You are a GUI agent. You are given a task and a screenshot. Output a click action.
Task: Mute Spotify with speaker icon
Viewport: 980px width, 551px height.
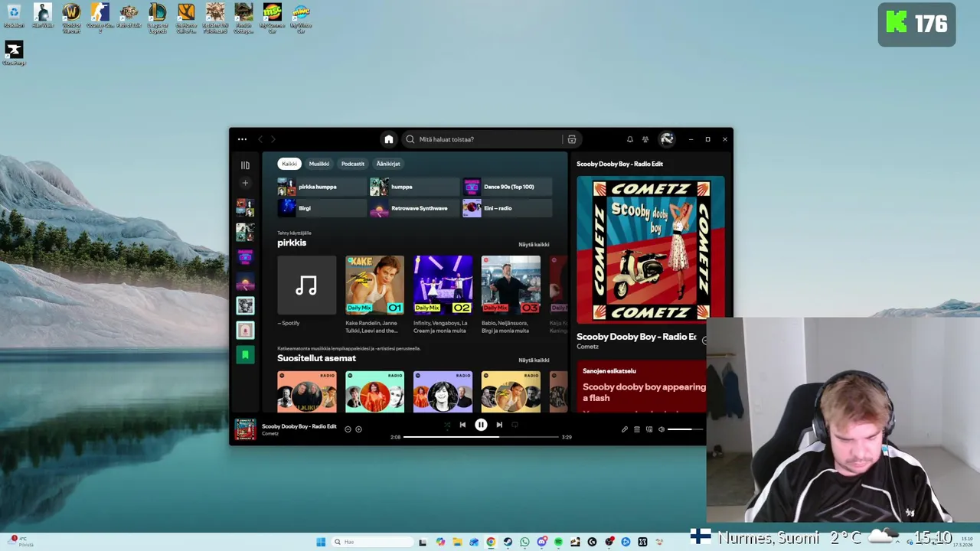tap(661, 429)
